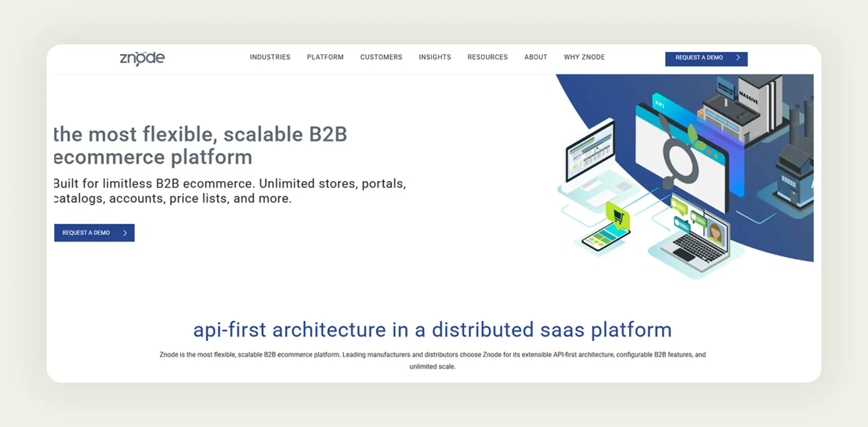Click the hero REQUEST A DEMO button

point(94,233)
